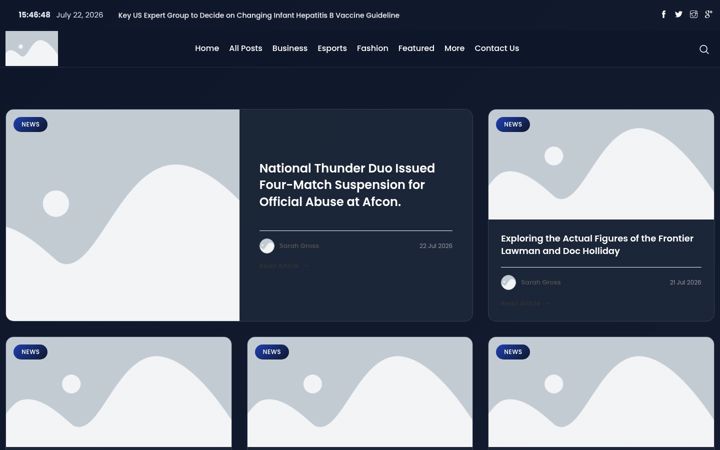Click NEWS badge on bottom-left card

point(30,352)
